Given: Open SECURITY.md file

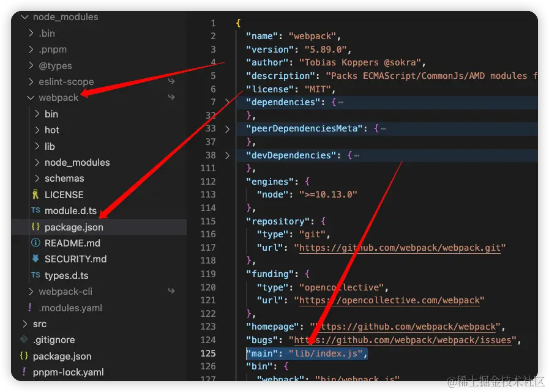Looking at the screenshot, I should [x=76, y=259].
